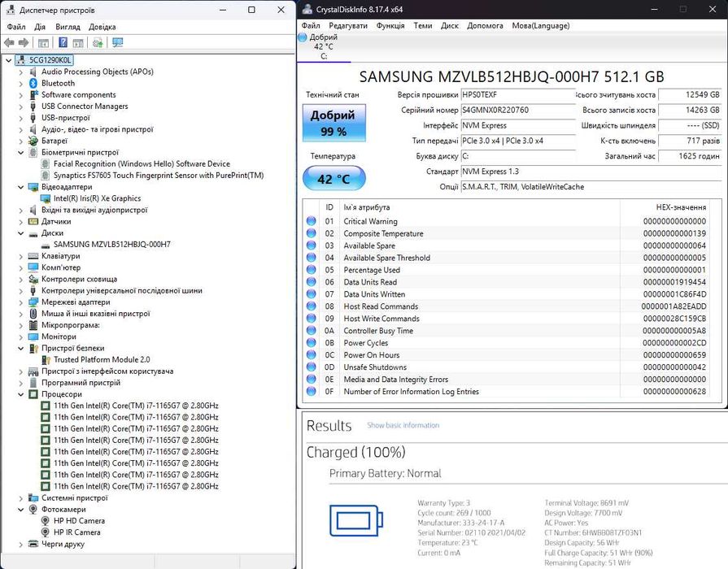Select SAMSUNG MZVLB512HBJQ-000H7 in device tree

tap(112, 245)
